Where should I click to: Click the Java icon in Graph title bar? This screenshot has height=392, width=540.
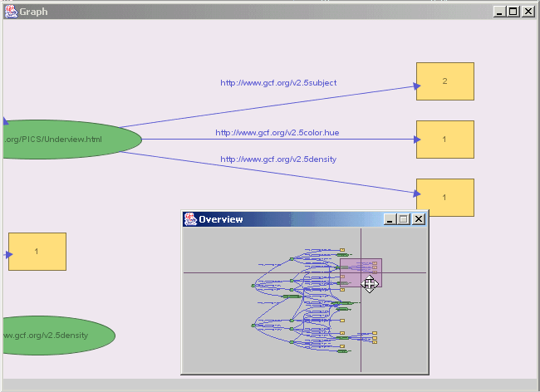[x=11, y=12]
